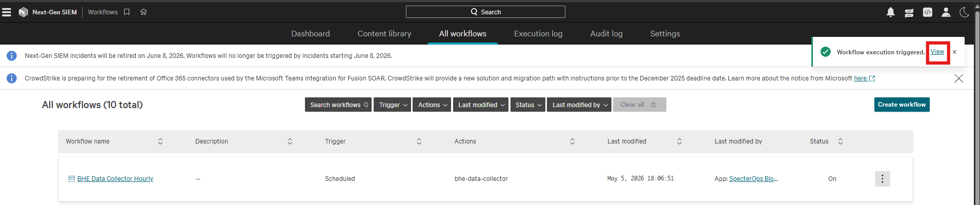Viewport: 980px width, 205px height.
Task: Click the Clear all filters button
Action: [x=640, y=105]
